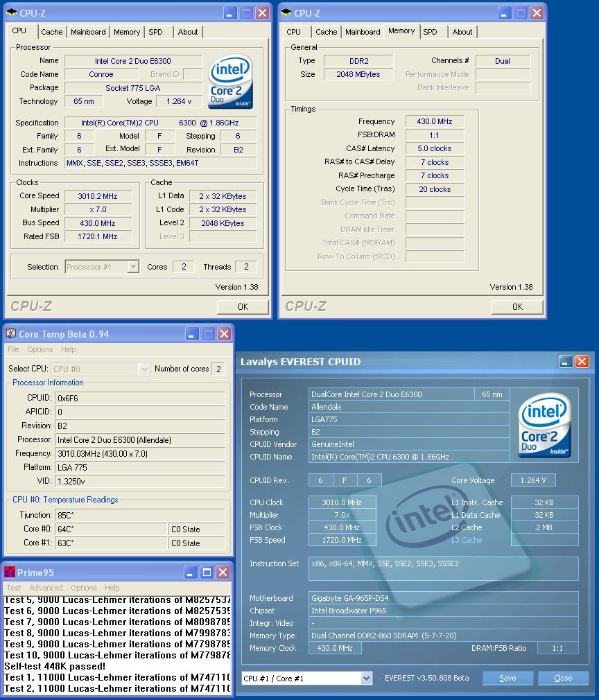Click the Close button in EVEREST CPUID

pos(563,678)
